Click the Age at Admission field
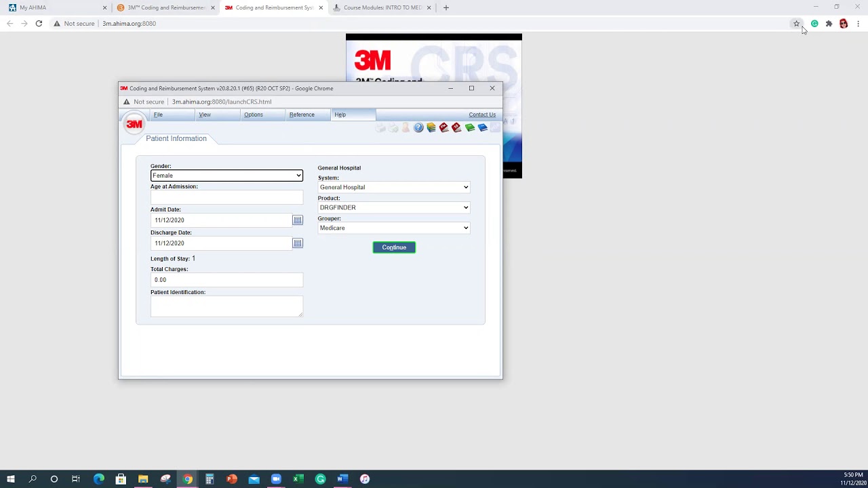Image resolution: width=868 pixels, height=488 pixels. pos(226,197)
